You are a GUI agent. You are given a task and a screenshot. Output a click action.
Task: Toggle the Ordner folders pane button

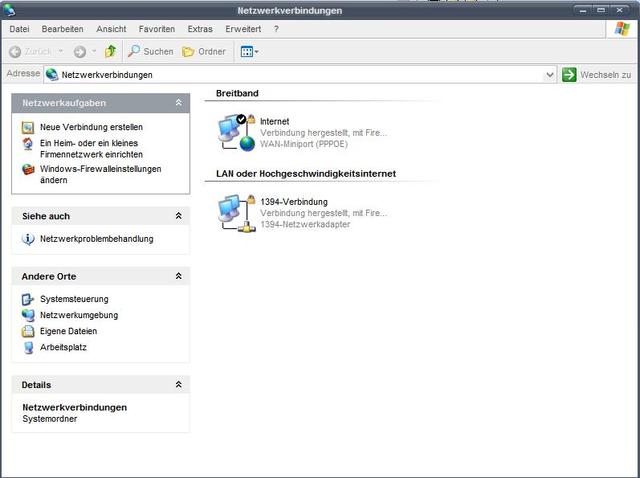[x=204, y=51]
